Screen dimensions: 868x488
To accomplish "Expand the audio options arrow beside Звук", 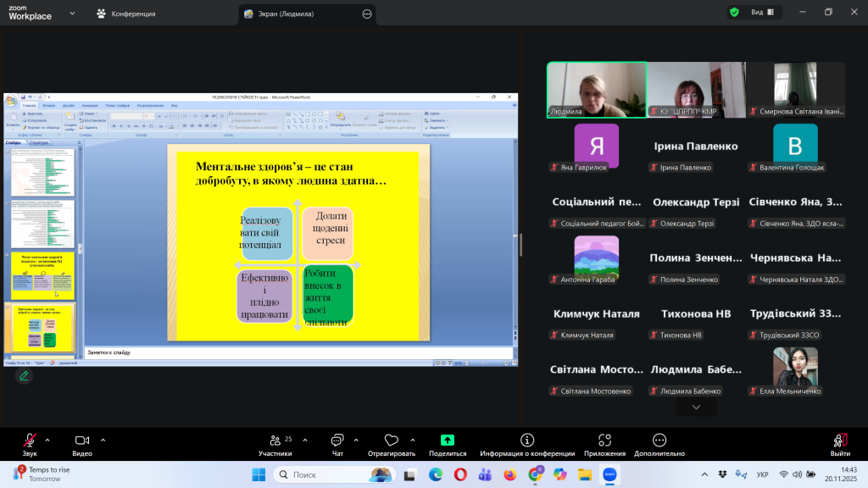I will [47, 440].
